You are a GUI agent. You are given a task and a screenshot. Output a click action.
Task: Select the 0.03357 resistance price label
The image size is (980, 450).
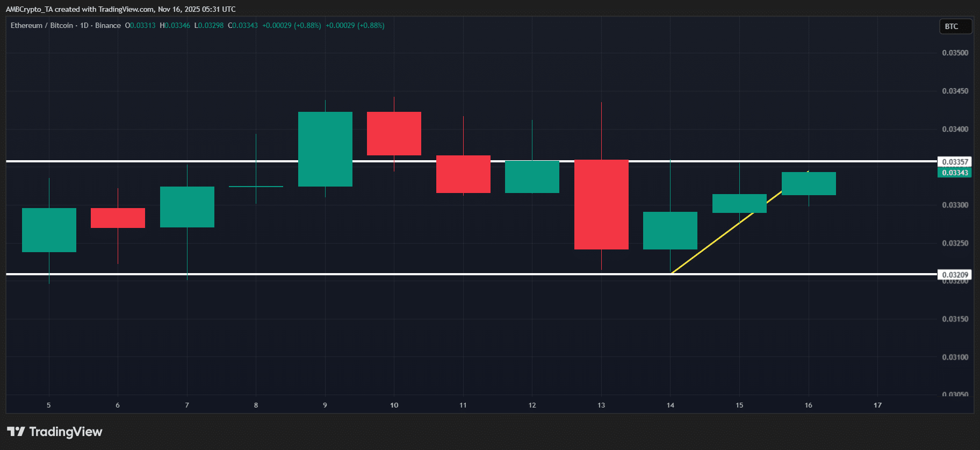954,162
